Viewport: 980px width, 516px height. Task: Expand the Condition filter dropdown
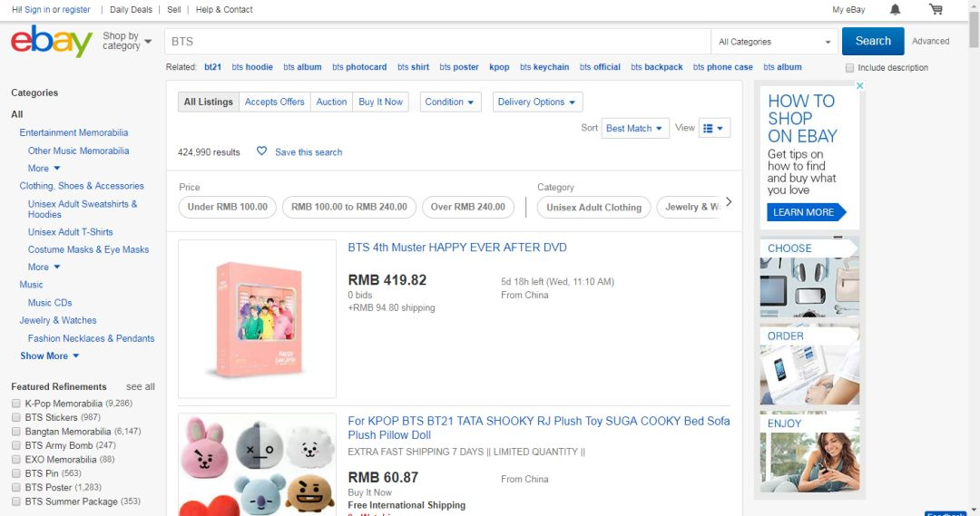point(450,102)
